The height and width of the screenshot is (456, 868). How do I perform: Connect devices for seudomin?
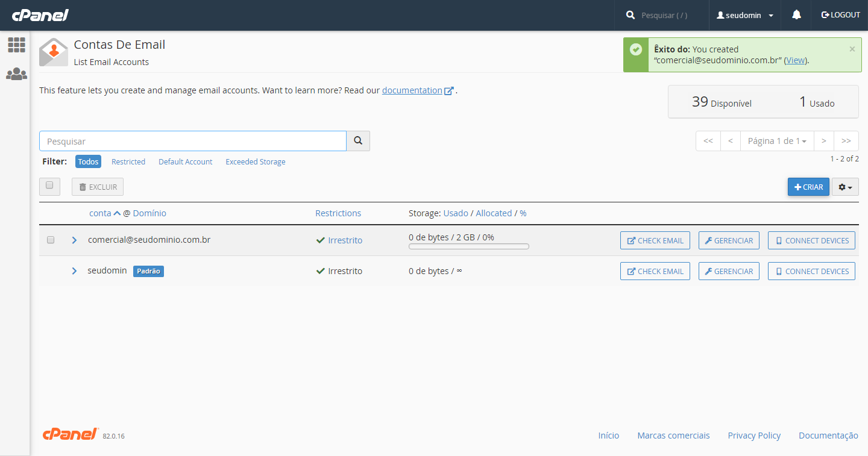click(x=811, y=271)
